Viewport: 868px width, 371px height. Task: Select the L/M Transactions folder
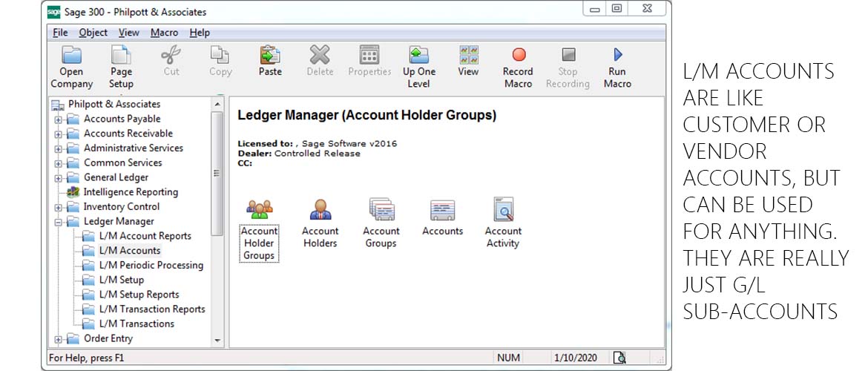(x=137, y=324)
